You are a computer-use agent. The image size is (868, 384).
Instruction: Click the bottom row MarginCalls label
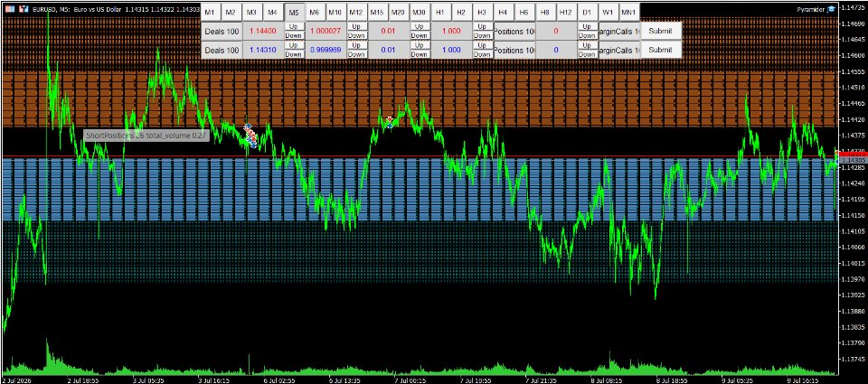pyautogui.click(x=618, y=50)
